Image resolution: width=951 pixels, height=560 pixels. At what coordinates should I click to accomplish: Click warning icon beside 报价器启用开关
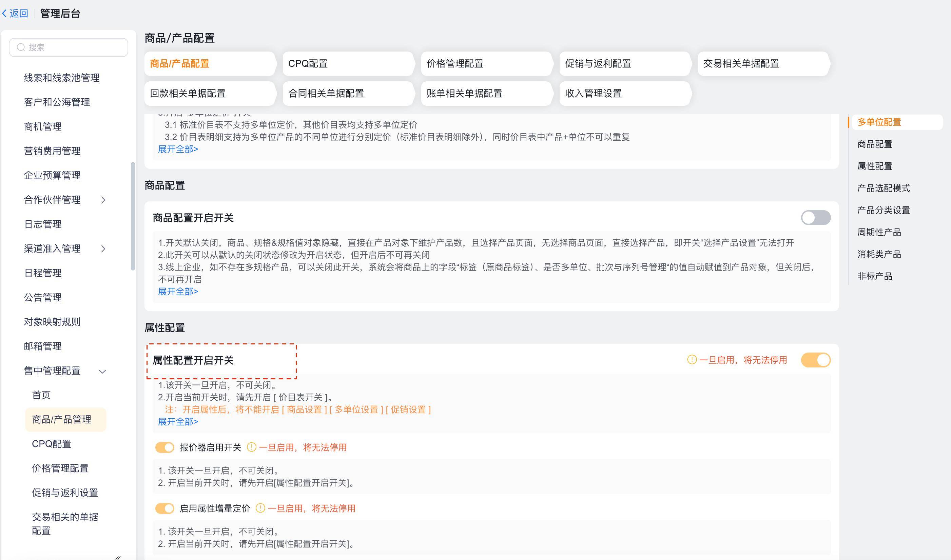(x=251, y=447)
